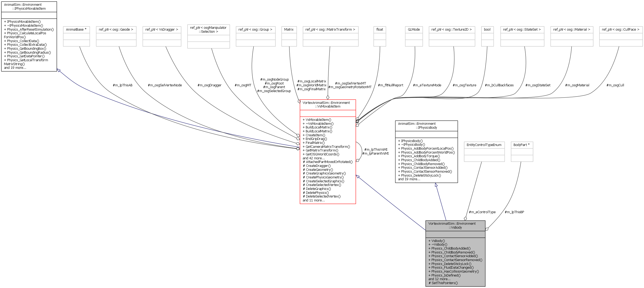Click the + Physics_AddBodyTorque() method text

click(419, 156)
